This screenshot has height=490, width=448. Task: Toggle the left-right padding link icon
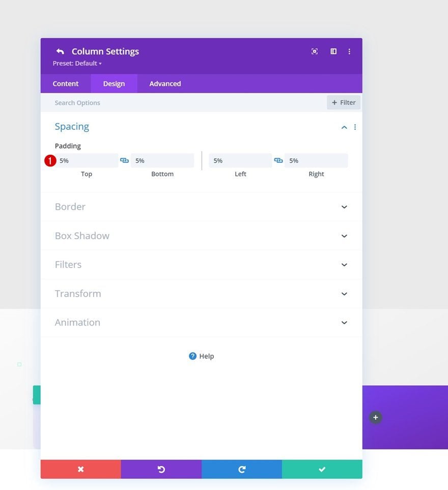coord(278,160)
